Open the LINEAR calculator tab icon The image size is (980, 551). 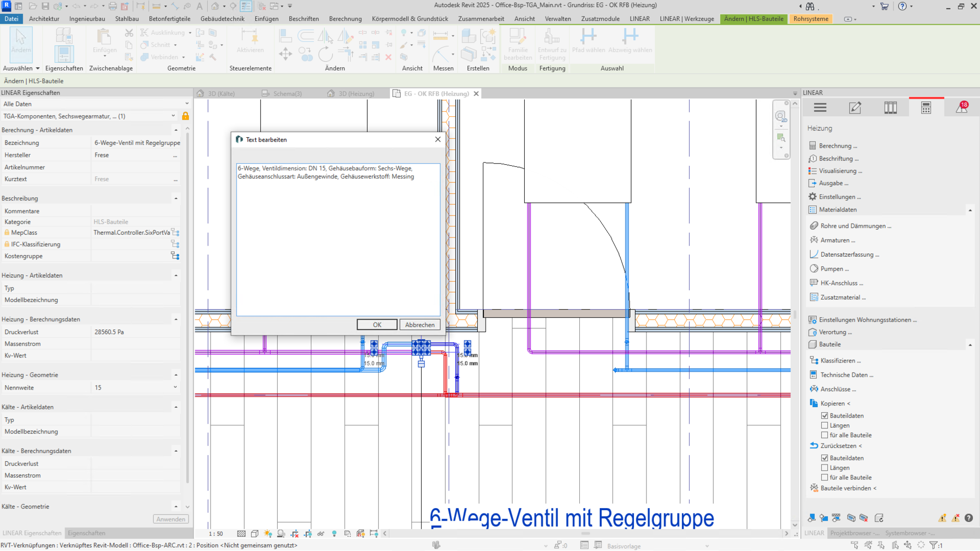click(x=926, y=108)
